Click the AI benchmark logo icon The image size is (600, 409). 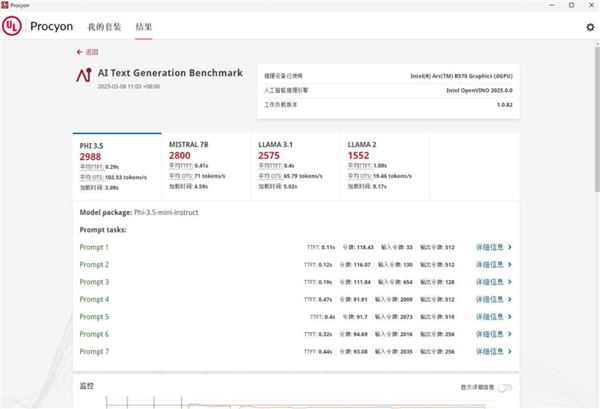click(83, 76)
